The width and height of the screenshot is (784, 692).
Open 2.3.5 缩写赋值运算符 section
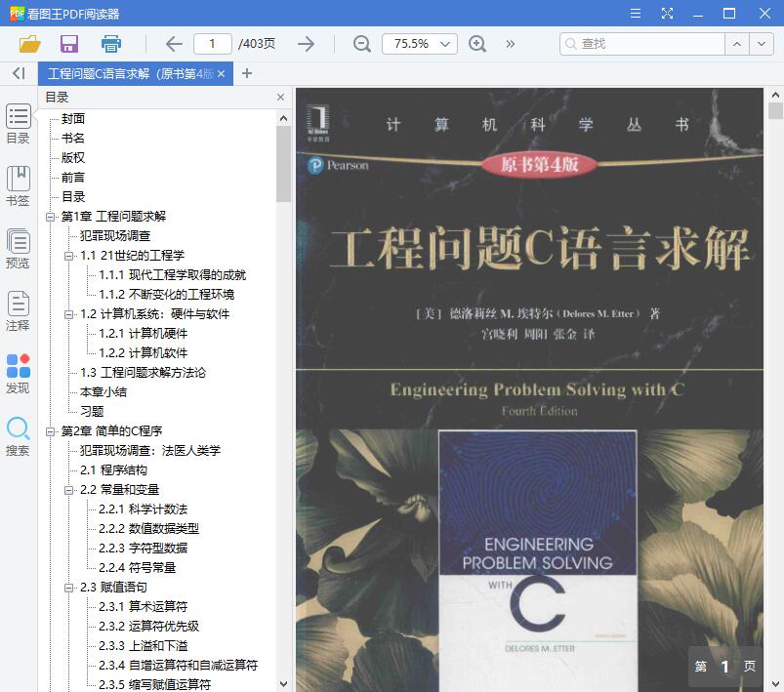pyautogui.click(x=154, y=684)
